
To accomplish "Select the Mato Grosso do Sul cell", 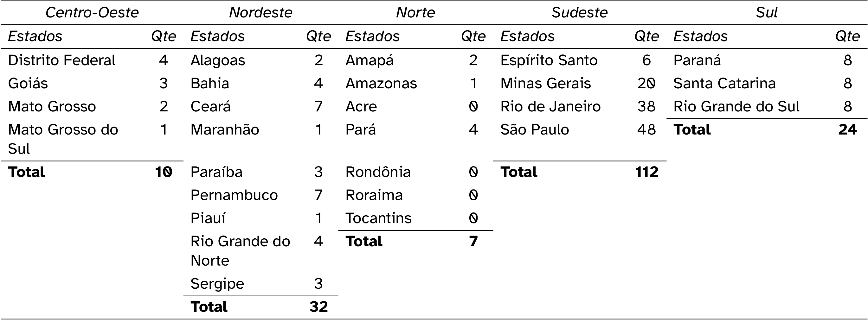I will point(63,139).
